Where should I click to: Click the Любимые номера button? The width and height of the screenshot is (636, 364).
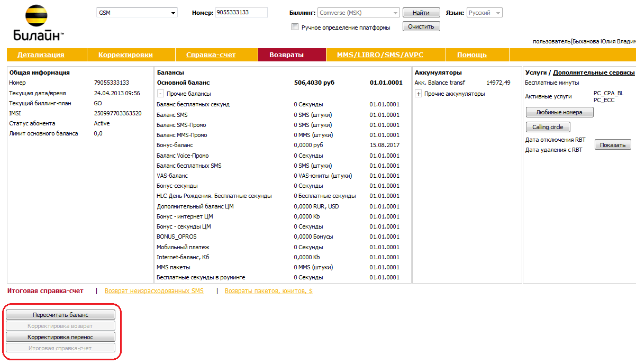point(559,112)
